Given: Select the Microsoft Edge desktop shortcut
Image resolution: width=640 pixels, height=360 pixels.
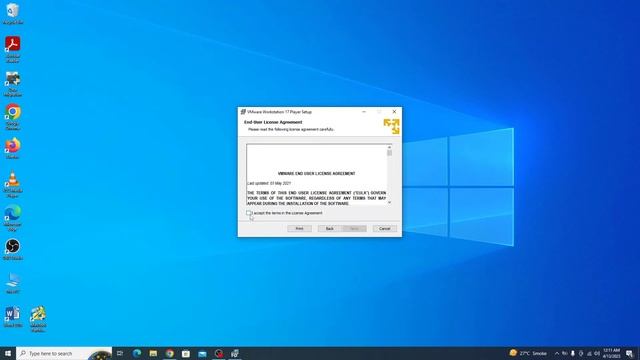Looking at the screenshot, I should click(13, 218).
